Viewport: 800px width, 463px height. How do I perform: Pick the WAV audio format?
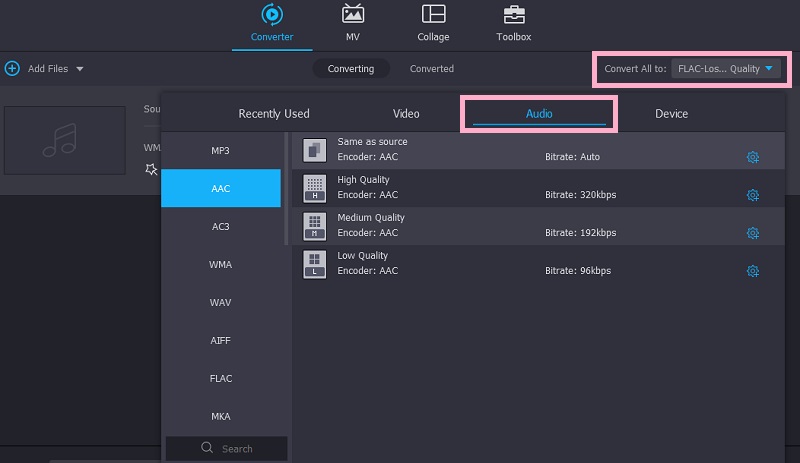click(220, 302)
